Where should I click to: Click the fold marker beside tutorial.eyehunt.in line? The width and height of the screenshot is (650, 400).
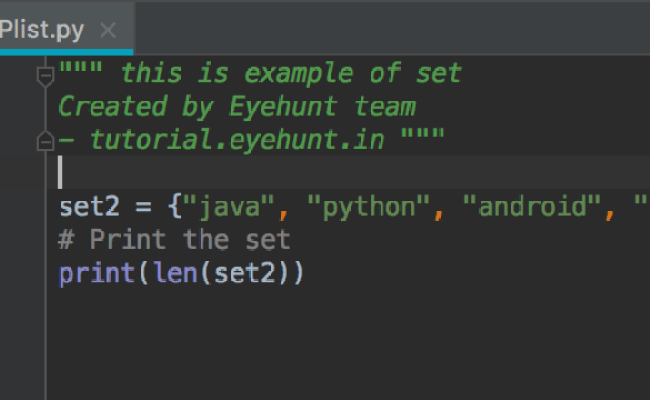pos(45,141)
